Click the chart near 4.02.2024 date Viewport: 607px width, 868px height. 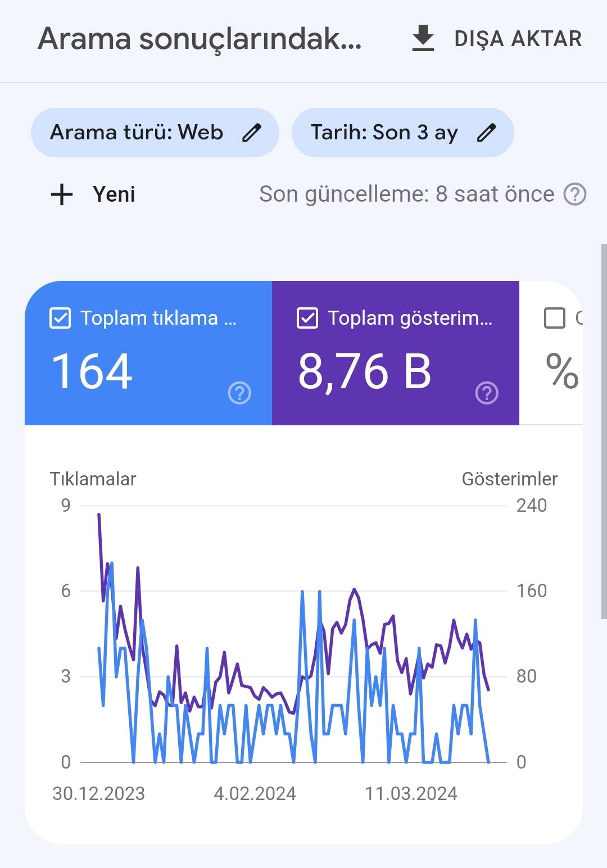point(255,793)
